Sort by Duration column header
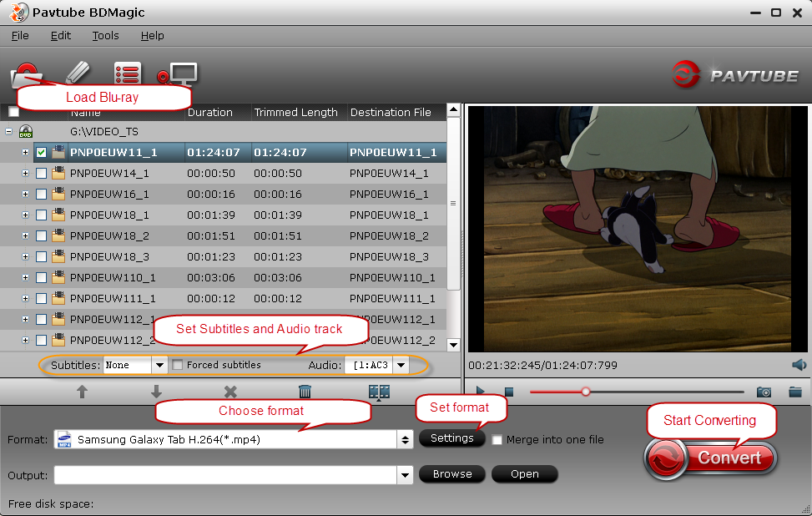The height and width of the screenshot is (516, 812). tap(218, 112)
